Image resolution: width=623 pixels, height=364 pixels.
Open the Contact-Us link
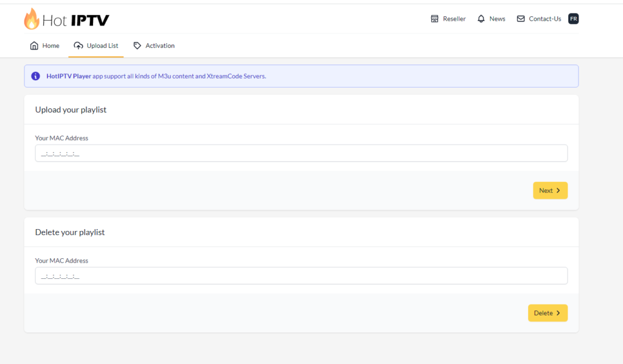coord(539,19)
